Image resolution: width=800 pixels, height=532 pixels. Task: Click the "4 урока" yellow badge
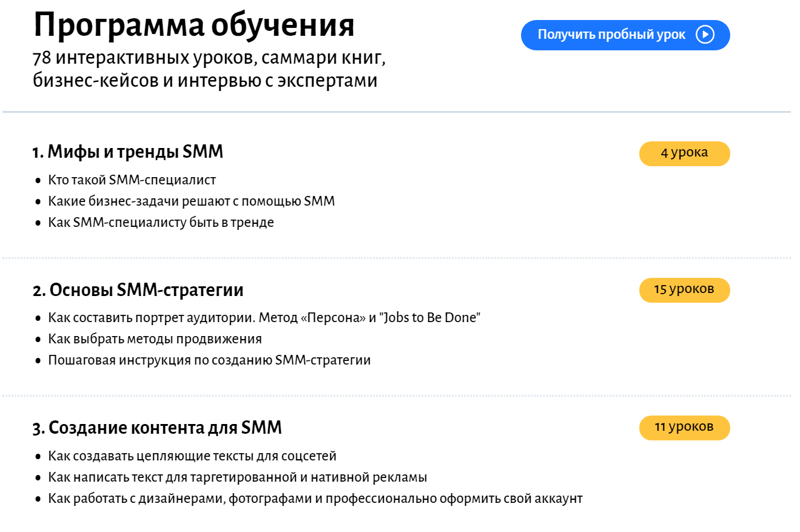point(684,153)
